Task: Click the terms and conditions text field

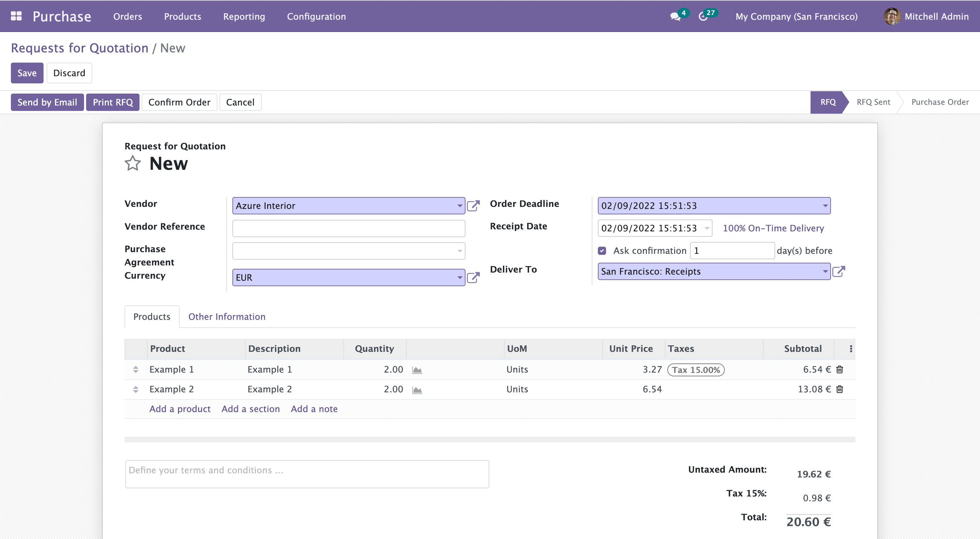Action: (307, 474)
